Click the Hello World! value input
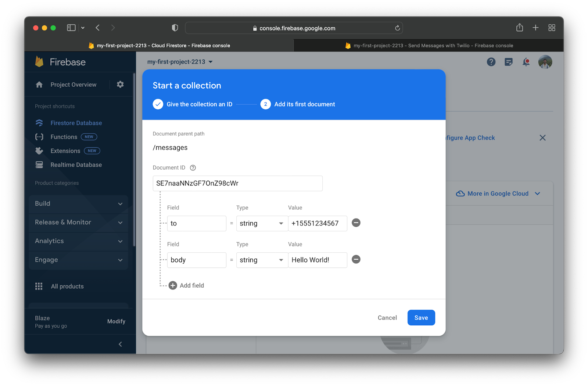The width and height of the screenshot is (588, 386). [x=318, y=260]
